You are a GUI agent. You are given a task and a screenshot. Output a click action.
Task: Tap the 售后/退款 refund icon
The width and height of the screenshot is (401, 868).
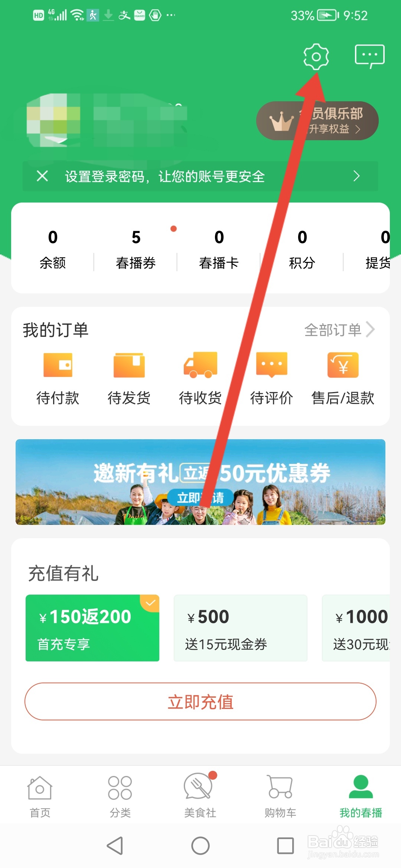click(x=343, y=365)
